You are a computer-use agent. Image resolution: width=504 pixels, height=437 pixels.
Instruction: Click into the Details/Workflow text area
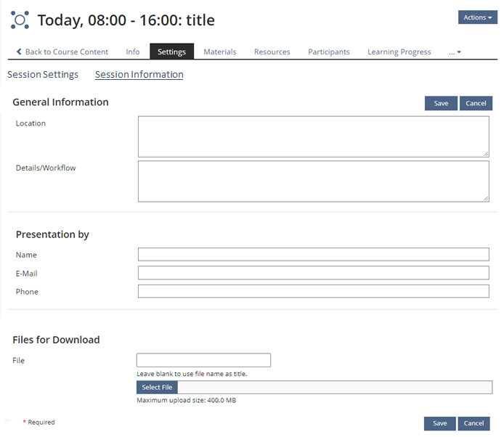pos(313,181)
